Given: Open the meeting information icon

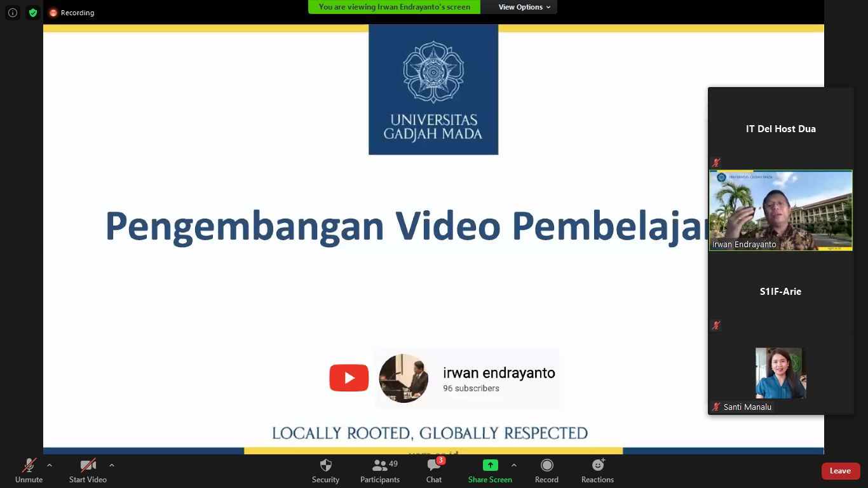Looking at the screenshot, I should (13, 13).
